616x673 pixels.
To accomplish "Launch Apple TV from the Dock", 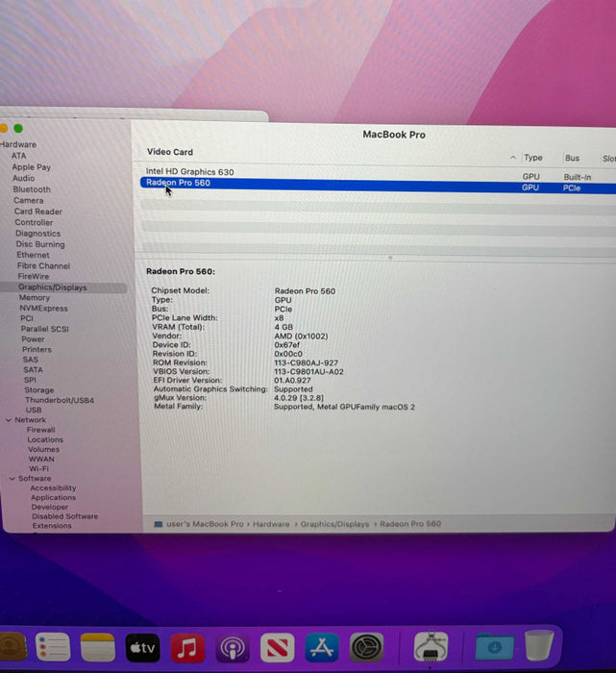I will coord(143,648).
